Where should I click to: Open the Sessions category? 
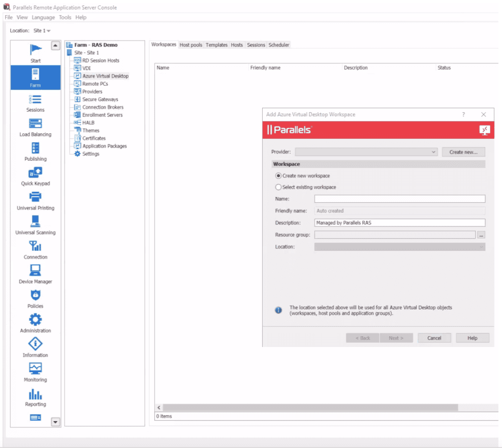(x=35, y=103)
